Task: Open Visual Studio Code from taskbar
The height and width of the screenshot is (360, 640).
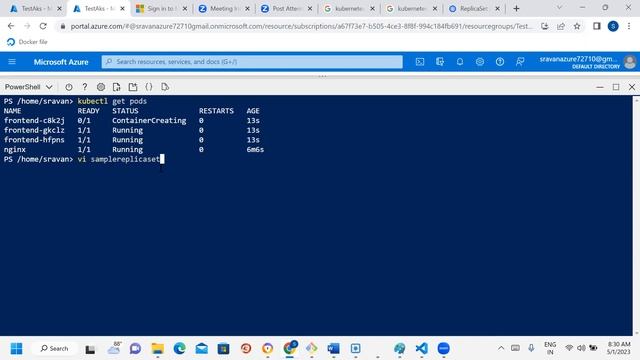Action: click(x=421, y=348)
